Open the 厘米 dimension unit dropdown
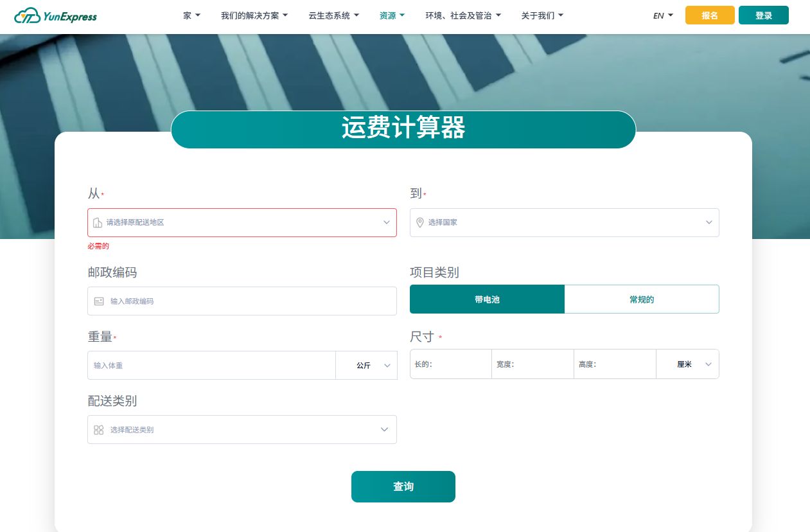Image resolution: width=810 pixels, height=532 pixels. tap(688, 364)
